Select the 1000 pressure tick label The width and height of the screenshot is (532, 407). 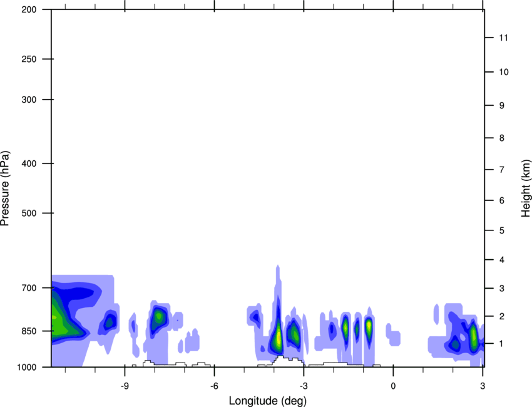26,367
